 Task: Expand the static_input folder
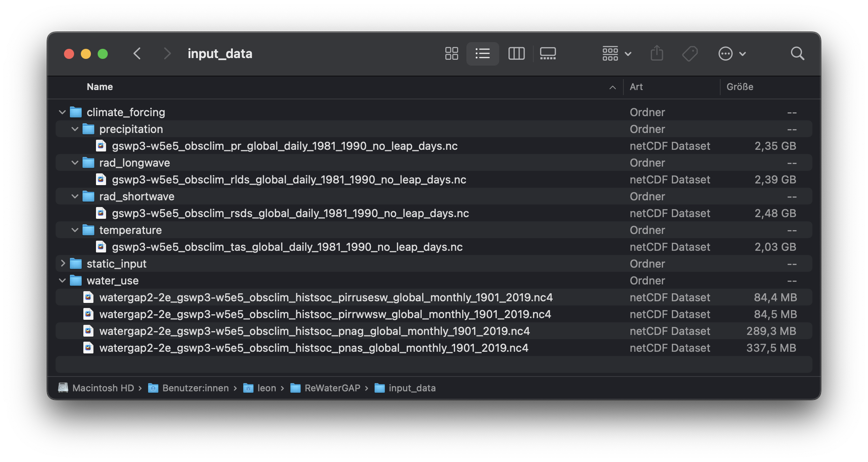pyautogui.click(x=62, y=264)
